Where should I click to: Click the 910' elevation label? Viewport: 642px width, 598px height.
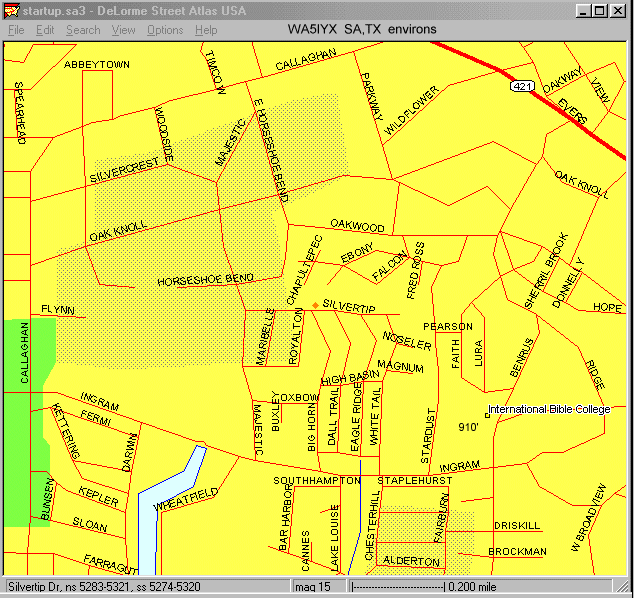469,427
